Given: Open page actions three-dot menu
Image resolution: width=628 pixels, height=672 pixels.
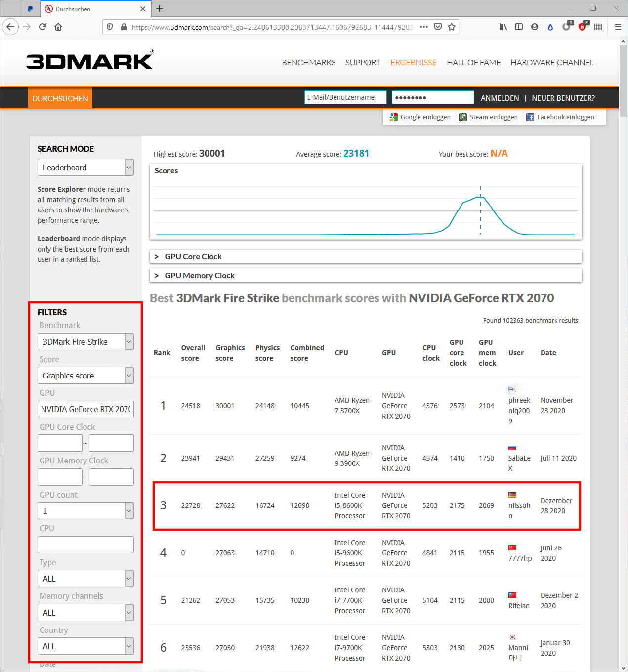Looking at the screenshot, I should (x=424, y=27).
